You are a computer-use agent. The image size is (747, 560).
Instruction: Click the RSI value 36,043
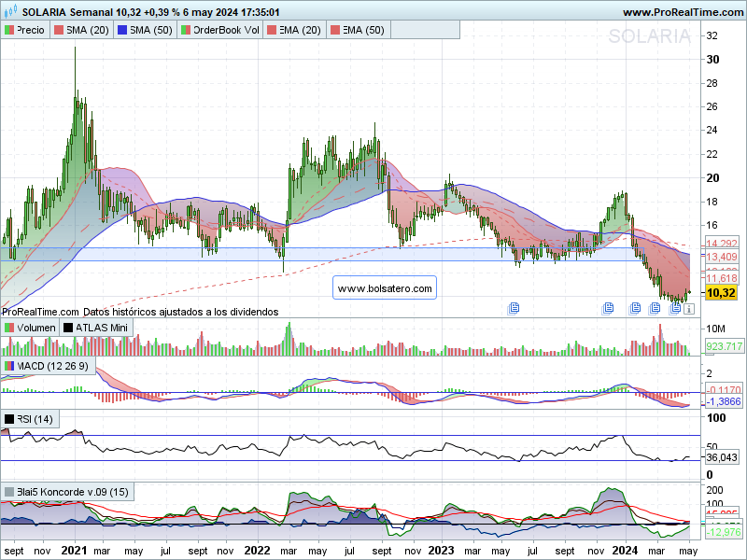(722, 457)
